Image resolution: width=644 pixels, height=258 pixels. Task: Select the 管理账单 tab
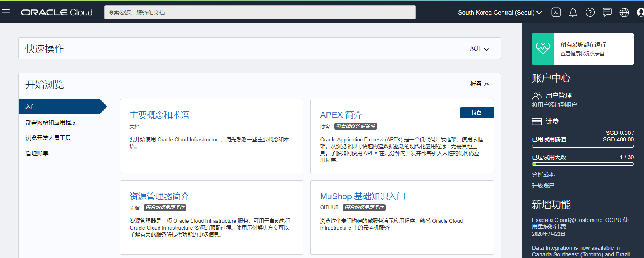tap(37, 153)
